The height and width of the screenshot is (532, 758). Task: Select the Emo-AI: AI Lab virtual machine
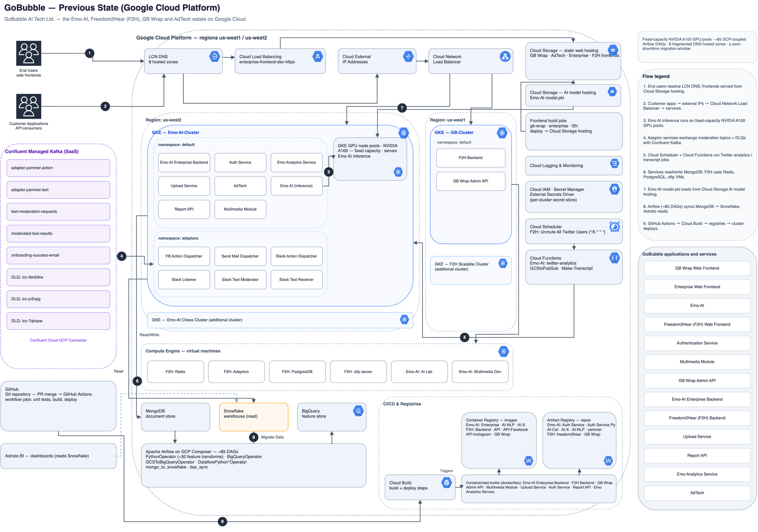[419, 372]
